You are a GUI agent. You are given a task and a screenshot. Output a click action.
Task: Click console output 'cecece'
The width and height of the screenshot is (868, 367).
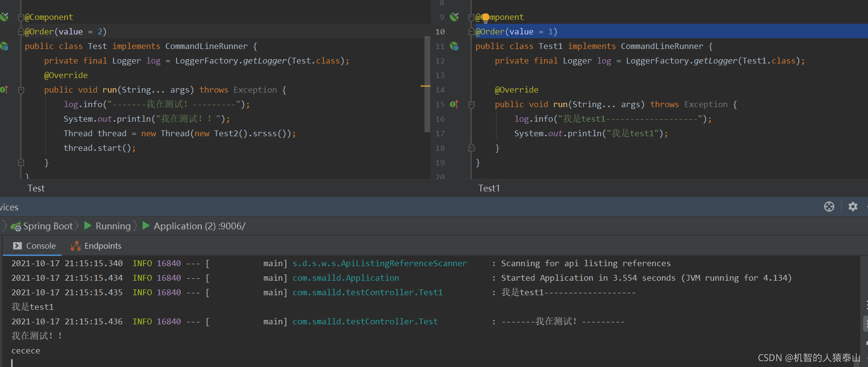click(26, 351)
